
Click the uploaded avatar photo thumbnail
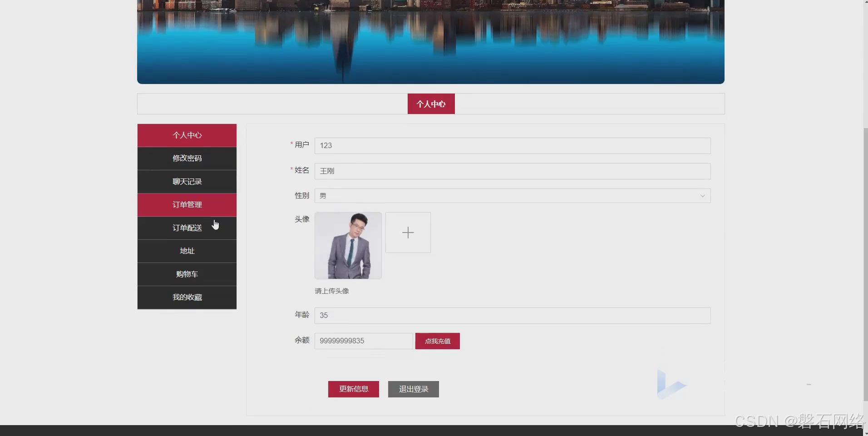[x=348, y=246]
